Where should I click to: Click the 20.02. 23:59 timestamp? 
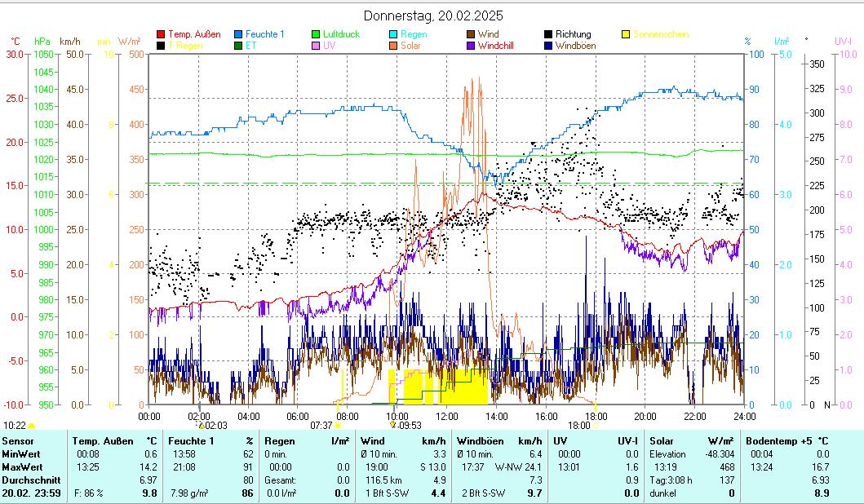[x=31, y=493]
